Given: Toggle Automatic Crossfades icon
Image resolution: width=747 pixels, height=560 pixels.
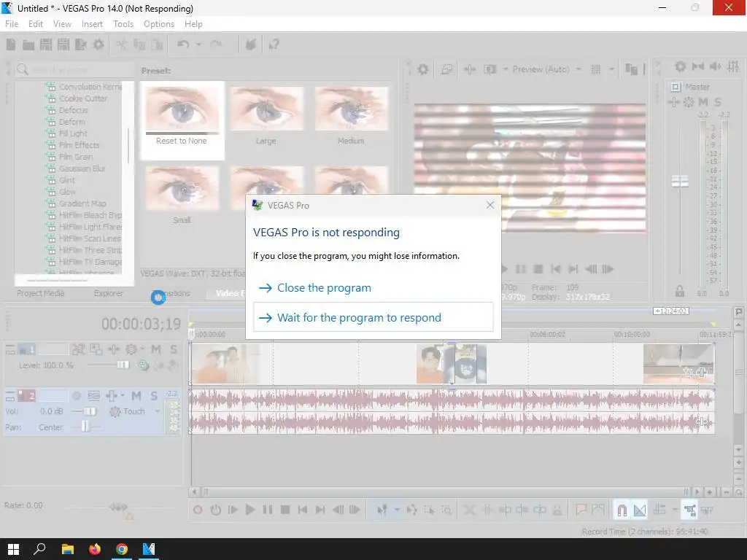Looking at the screenshot, I should click(640, 510).
